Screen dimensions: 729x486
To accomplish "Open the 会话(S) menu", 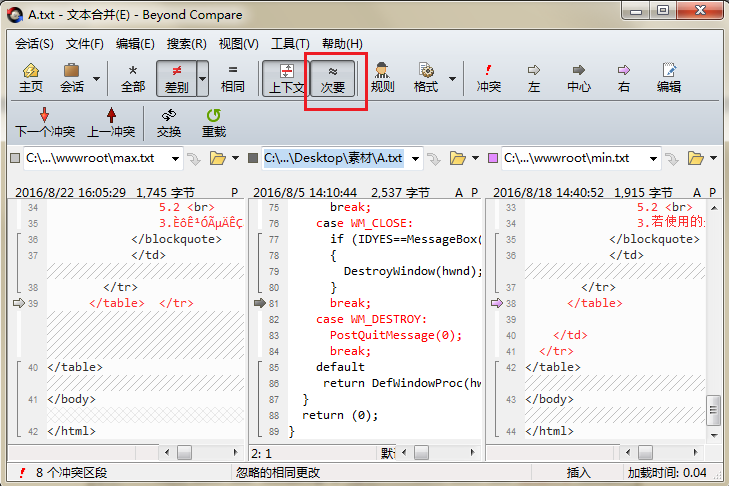I will [x=34, y=44].
